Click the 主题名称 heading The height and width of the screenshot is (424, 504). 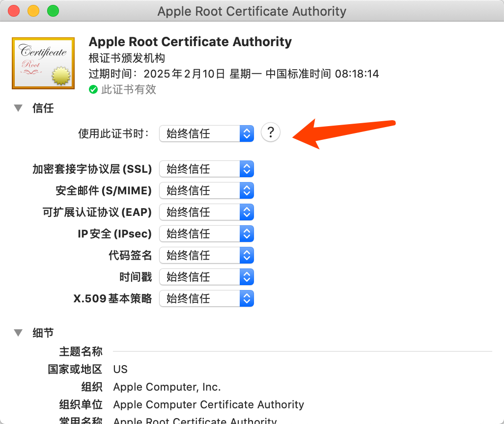coord(81,351)
